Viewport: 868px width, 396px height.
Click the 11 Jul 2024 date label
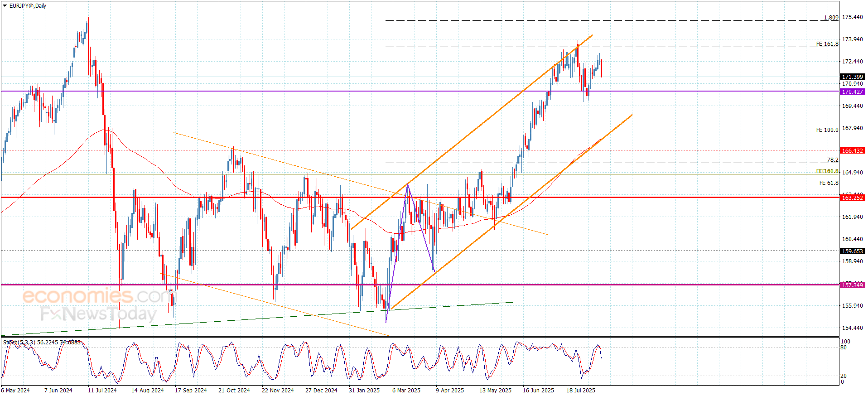[102, 391]
